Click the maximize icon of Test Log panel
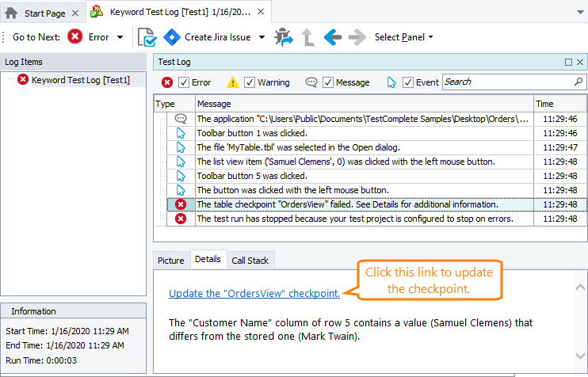The height and width of the screenshot is (377, 588). (568, 62)
